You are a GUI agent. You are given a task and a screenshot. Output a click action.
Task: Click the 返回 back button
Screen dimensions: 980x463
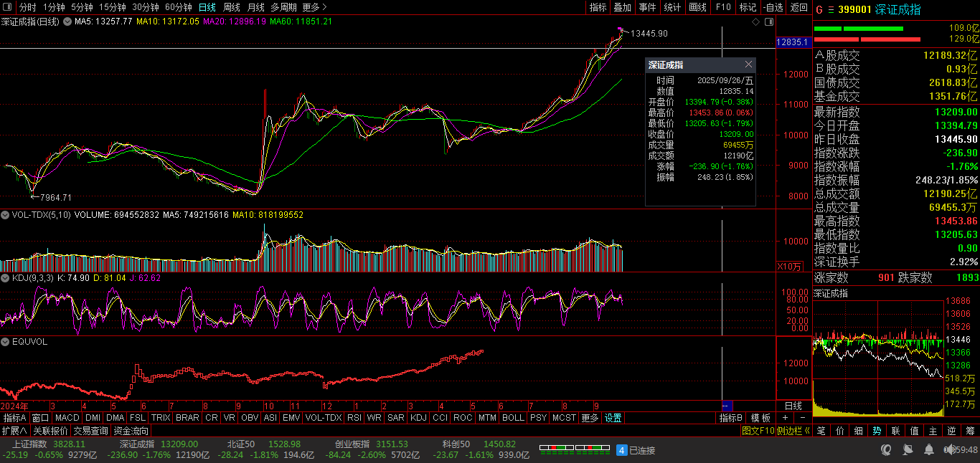[798, 7]
